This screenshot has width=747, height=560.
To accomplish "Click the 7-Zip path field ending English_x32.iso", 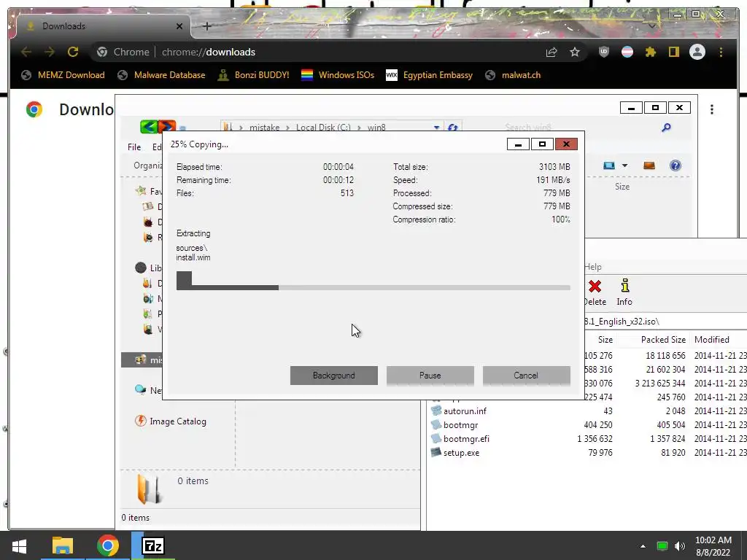I will coord(665,322).
